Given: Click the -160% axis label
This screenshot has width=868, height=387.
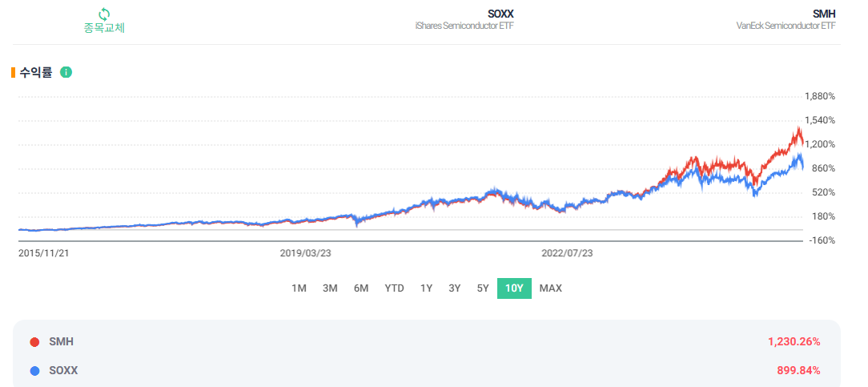Looking at the screenshot, I should click(822, 241).
